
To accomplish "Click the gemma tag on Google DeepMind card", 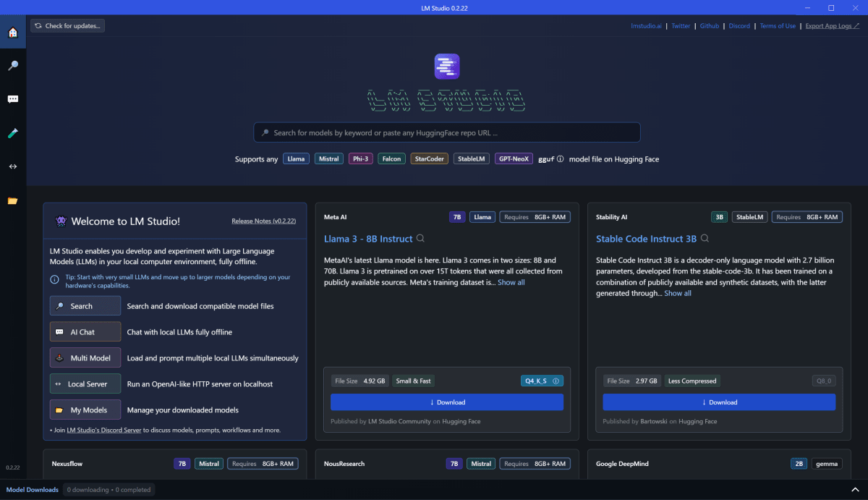I will 827,464.
